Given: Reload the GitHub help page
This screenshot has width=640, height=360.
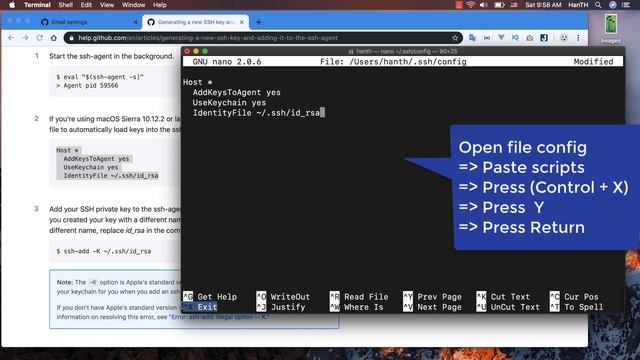Looking at the screenshot, I should click(40, 38).
